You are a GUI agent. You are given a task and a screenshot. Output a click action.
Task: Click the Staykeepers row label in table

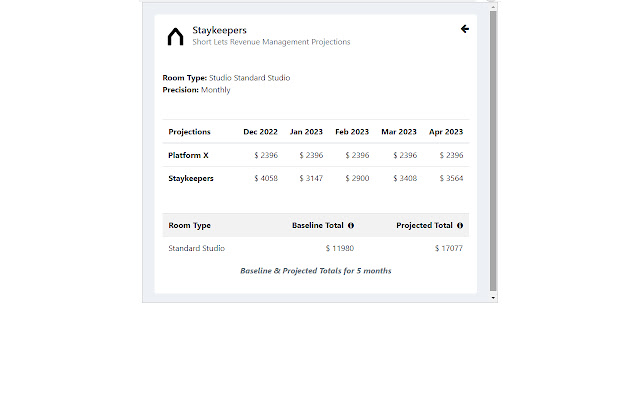click(191, 178)
